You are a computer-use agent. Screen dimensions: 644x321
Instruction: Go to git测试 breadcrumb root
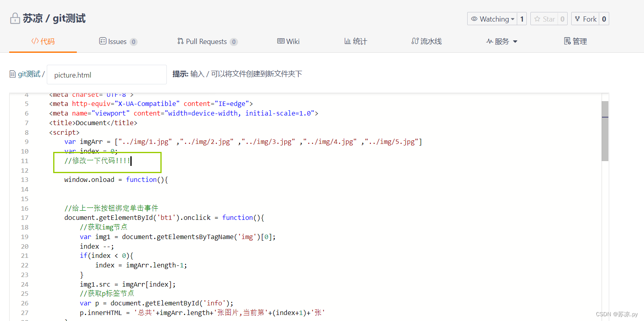[x=29, y=74]
